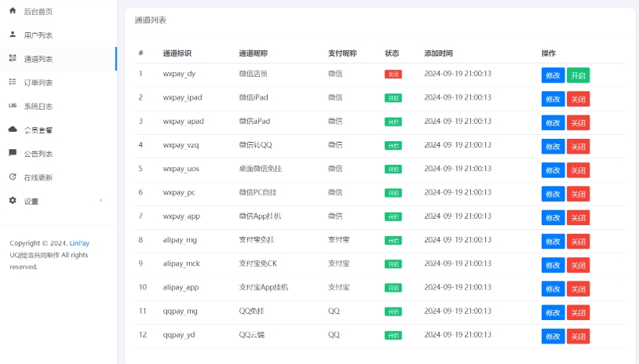Click 修改 for qqpay_mg
The image size is (639, 364).
(x=553, y=312)
